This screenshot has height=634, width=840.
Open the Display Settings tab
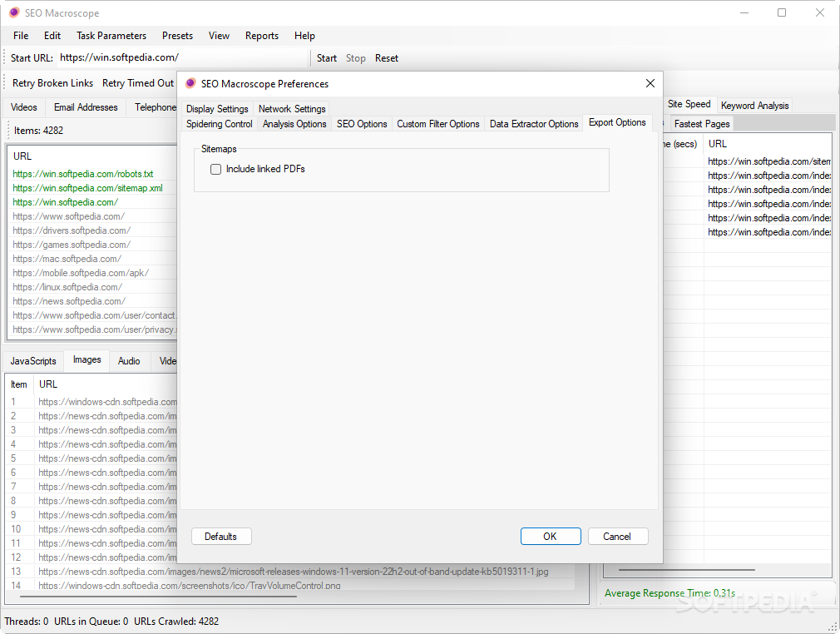click(217, 109)
